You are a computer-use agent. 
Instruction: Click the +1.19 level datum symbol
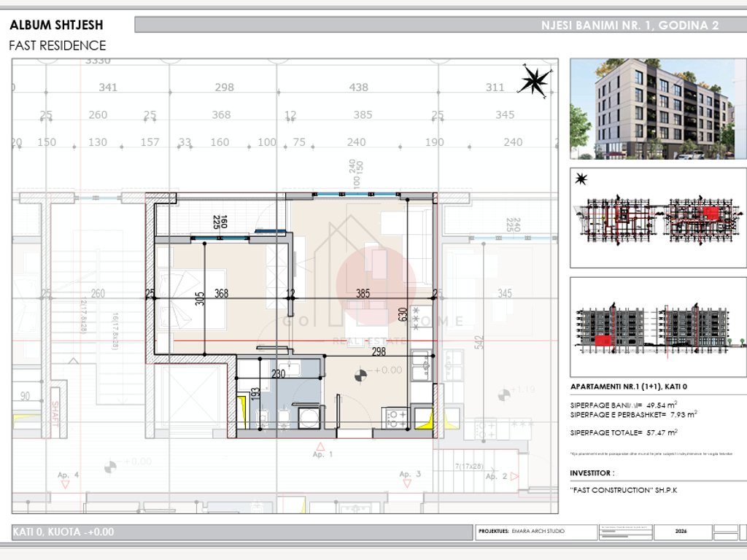click(503, 394)
